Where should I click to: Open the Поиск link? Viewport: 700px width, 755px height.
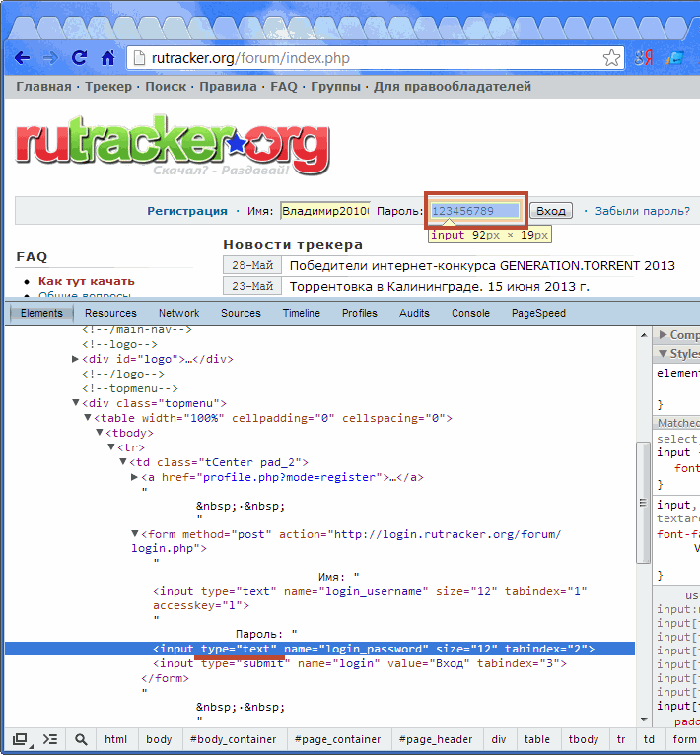pos(166,86)
